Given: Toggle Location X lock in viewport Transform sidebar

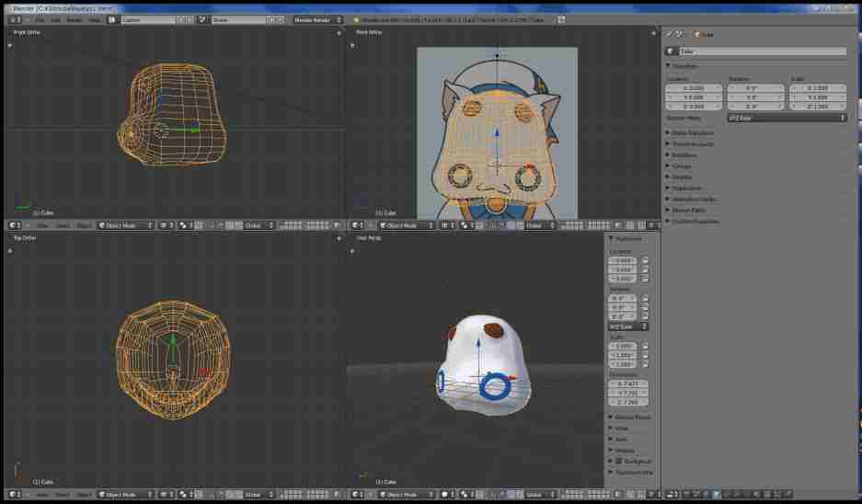Looking at the screenshot, I should click(645, 260).
